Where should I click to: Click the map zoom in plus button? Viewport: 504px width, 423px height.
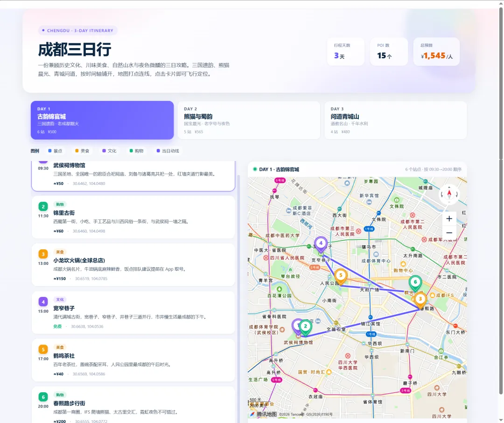[x=449, y=219]
